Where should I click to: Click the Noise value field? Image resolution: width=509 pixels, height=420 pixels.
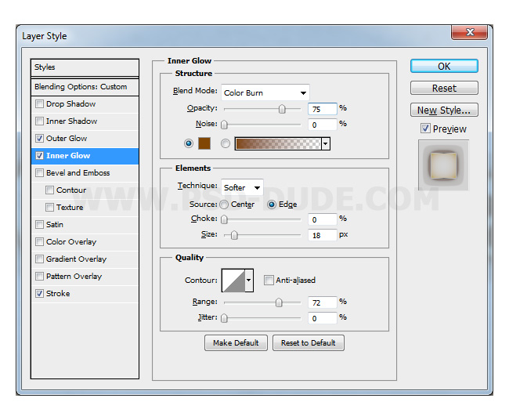point(323,125)
